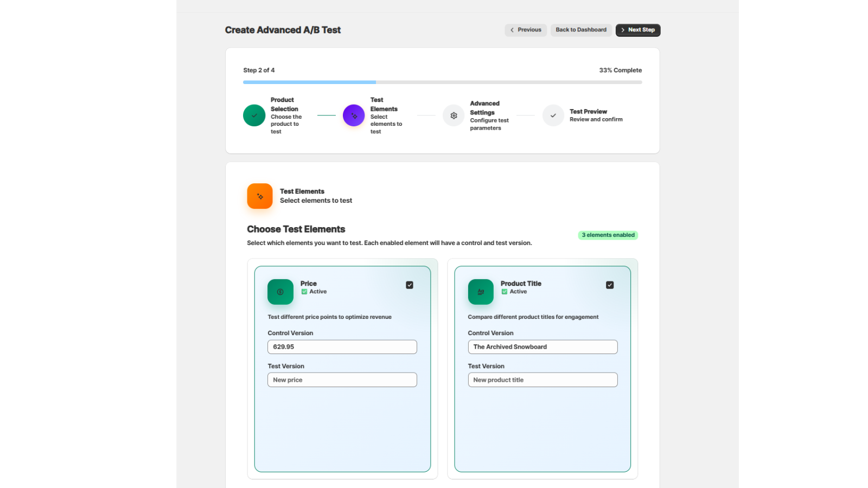This screenshot has height=488, width=868.
Task: Select the New price Test Version field
Action: pos(342,380)
